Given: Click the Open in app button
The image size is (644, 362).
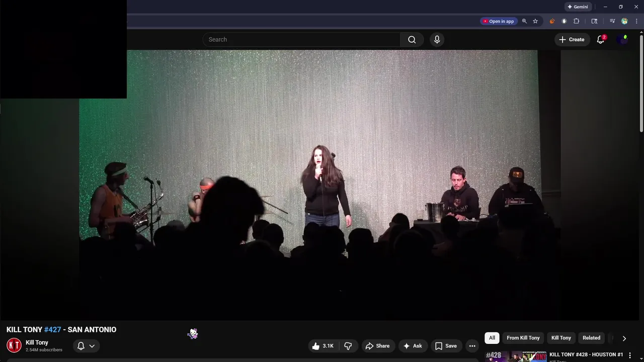Looking at the screenshot, I should pyautogui.click(x=499, y=21).
